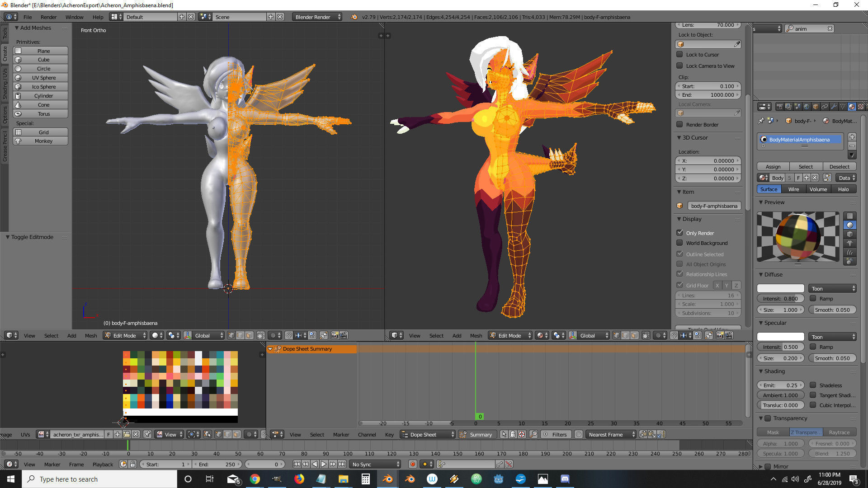Toggle face select mode in right viewport
Image resolution: width=868 pixels, height=488 pixels.
click(635, 335)
